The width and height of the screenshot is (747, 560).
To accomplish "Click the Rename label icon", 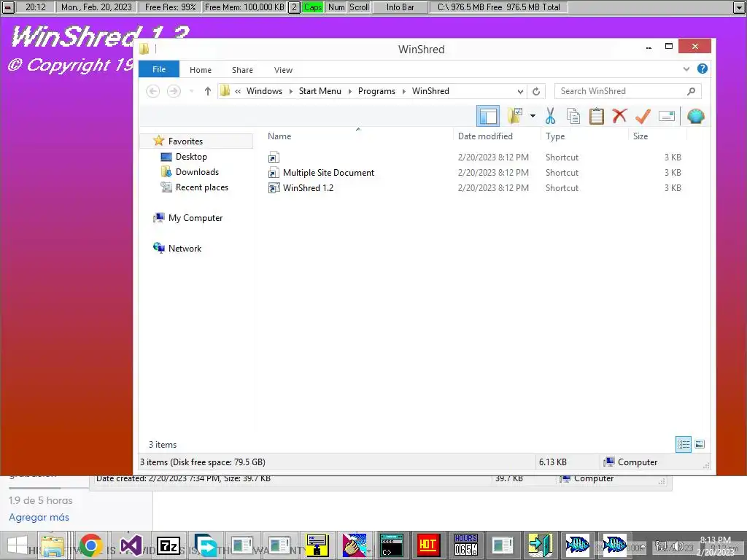I will click(667, 116).
